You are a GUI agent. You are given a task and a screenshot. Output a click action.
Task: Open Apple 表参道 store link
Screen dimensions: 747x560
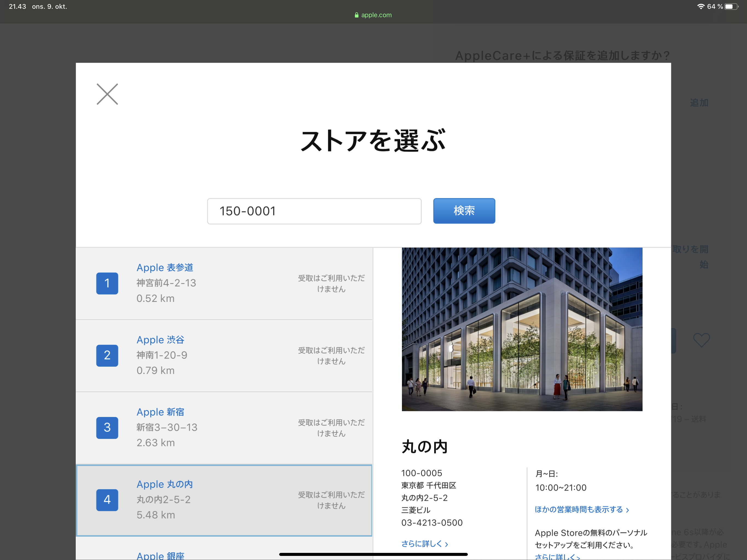pos(165,267)
